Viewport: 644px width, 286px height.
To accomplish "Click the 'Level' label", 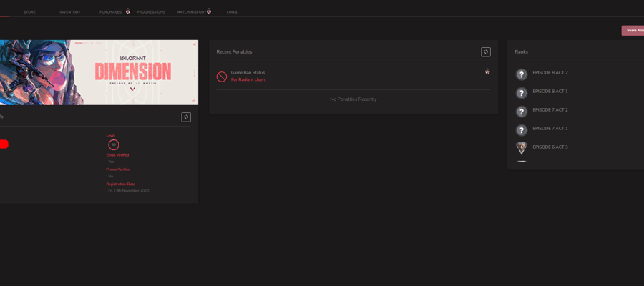I will click(111, 135).
